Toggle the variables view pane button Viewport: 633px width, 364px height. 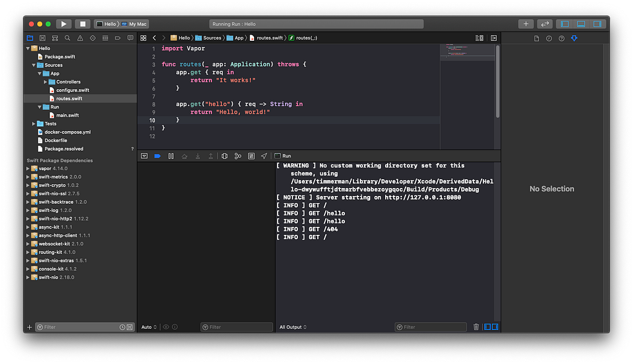tap(487, 327)
